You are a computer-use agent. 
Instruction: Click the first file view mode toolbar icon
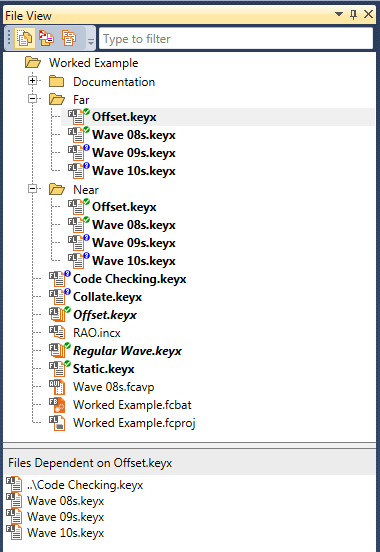(25, 38)
